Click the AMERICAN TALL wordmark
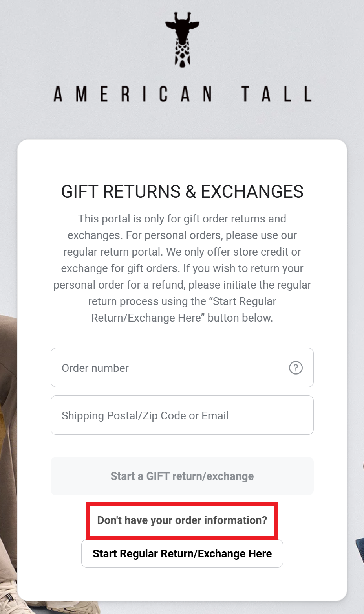 click(182, 94)
